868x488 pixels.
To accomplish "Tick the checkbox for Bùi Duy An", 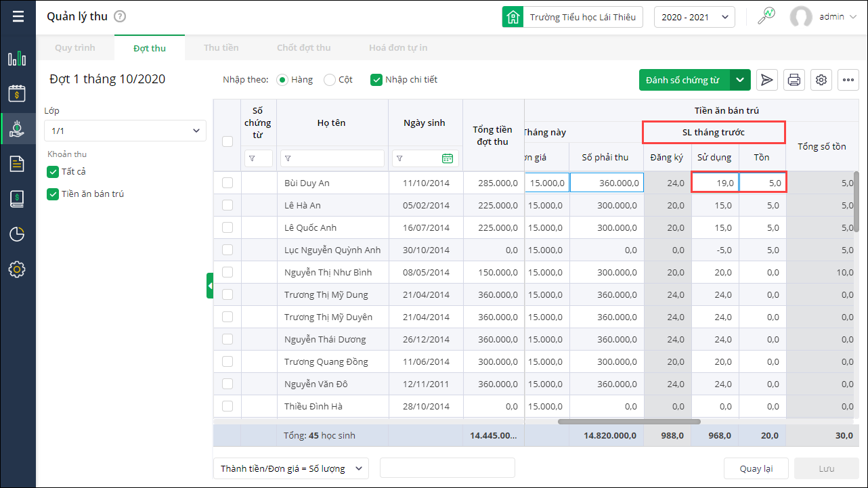I will (227, 183).
